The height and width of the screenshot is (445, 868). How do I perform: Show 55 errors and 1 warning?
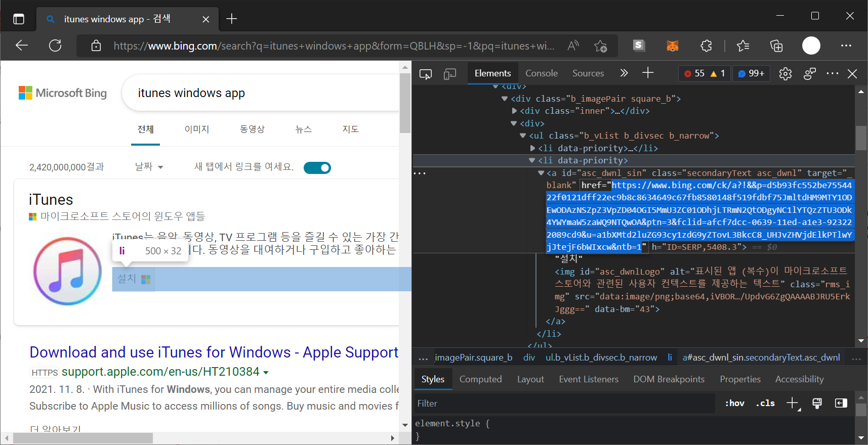point(705,74)
